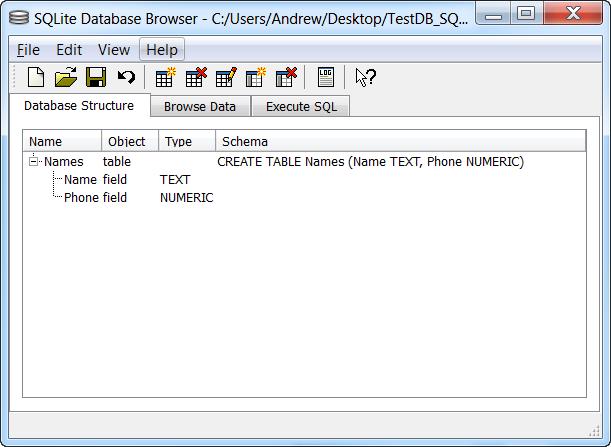The width and height of the screenshot is (611, 447).
Task: Click the Revert changes arrow icon
Action: (126, 77)
